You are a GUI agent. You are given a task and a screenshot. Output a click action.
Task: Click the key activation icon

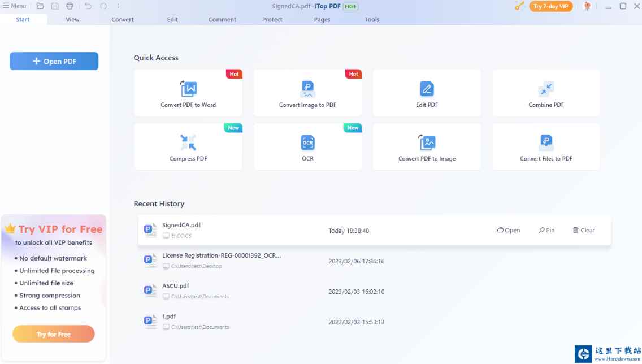519,6
